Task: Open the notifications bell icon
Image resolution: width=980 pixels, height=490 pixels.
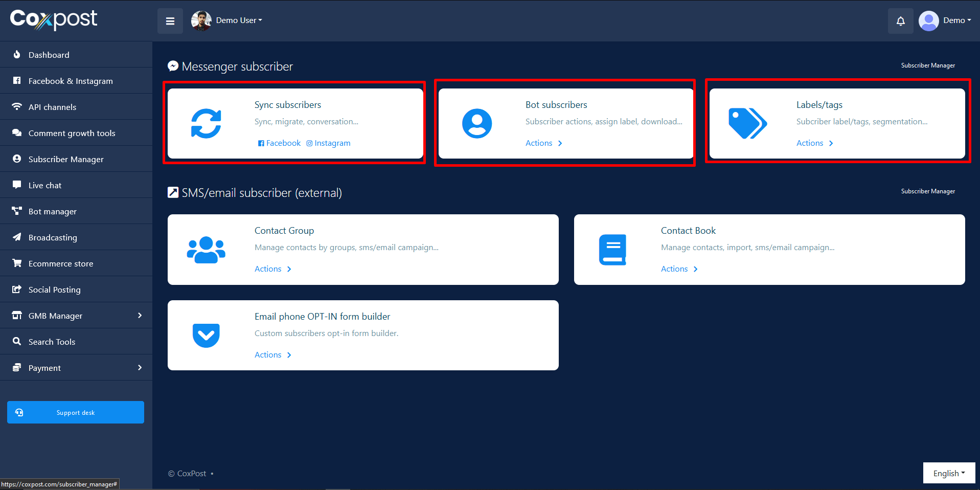Action: pyautogui.click(x=900, y=21)
